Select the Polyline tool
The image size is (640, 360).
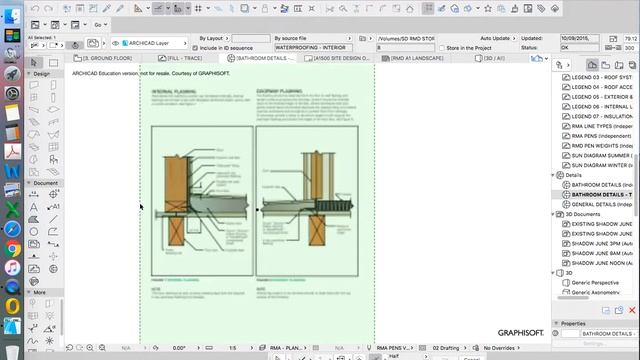coord(53,232)
